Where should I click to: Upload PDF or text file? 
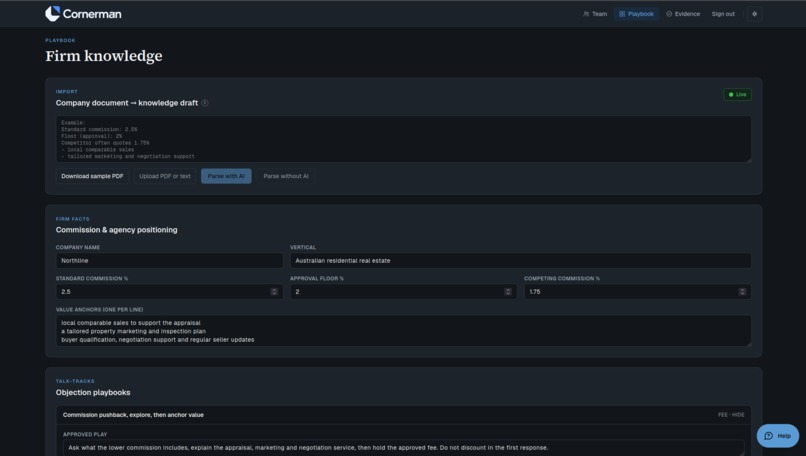[x=165, y=176]
